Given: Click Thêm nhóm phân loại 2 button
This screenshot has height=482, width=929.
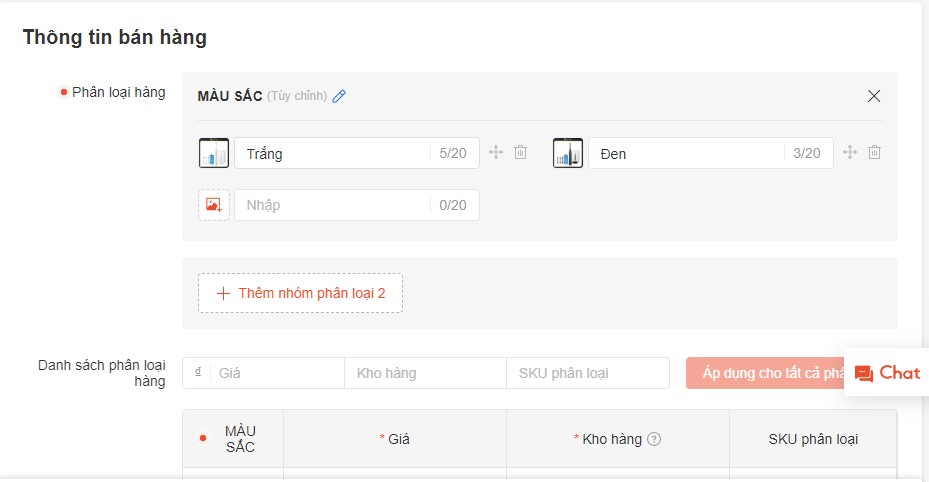Looking at the screenshot, I should (x=300, y=293).
